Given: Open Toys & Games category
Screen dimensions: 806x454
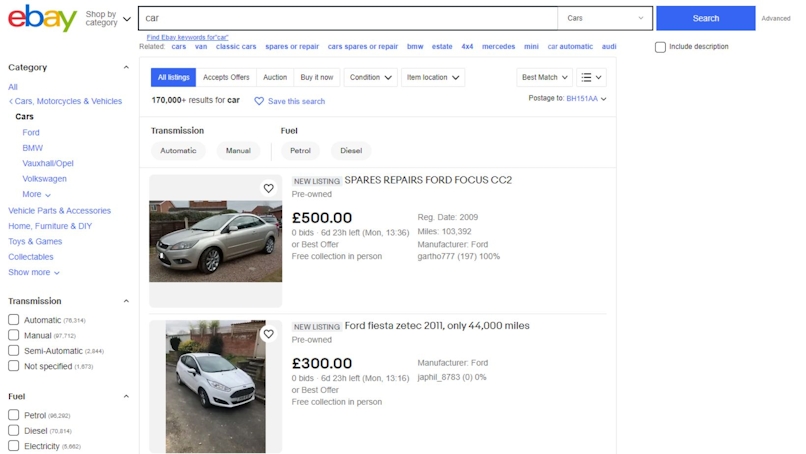Looking at the screenshot, I should point(35,241).
